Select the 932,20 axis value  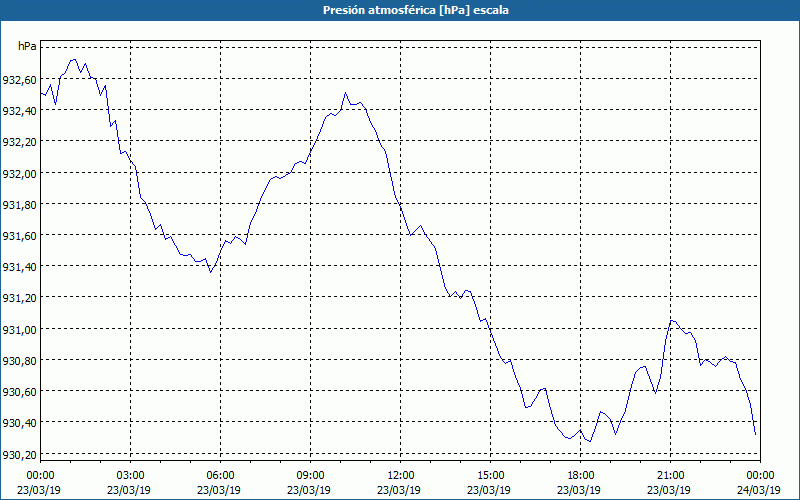tap(19, 142)
